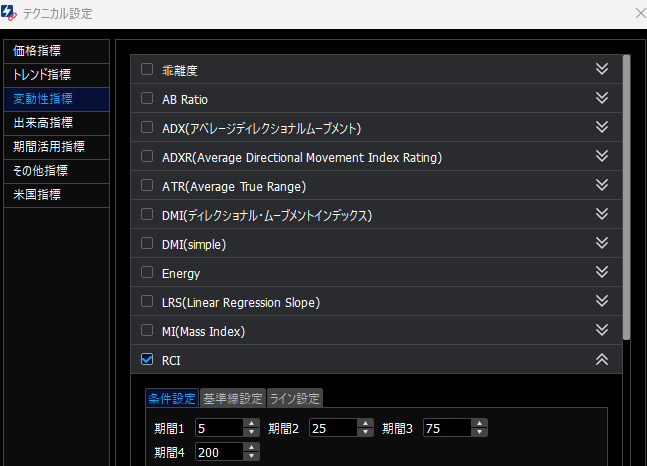Expand the AB Ratio settings chevron
Image resolution: width=647 pixels, height=466 pixels.
pos(601,98)
